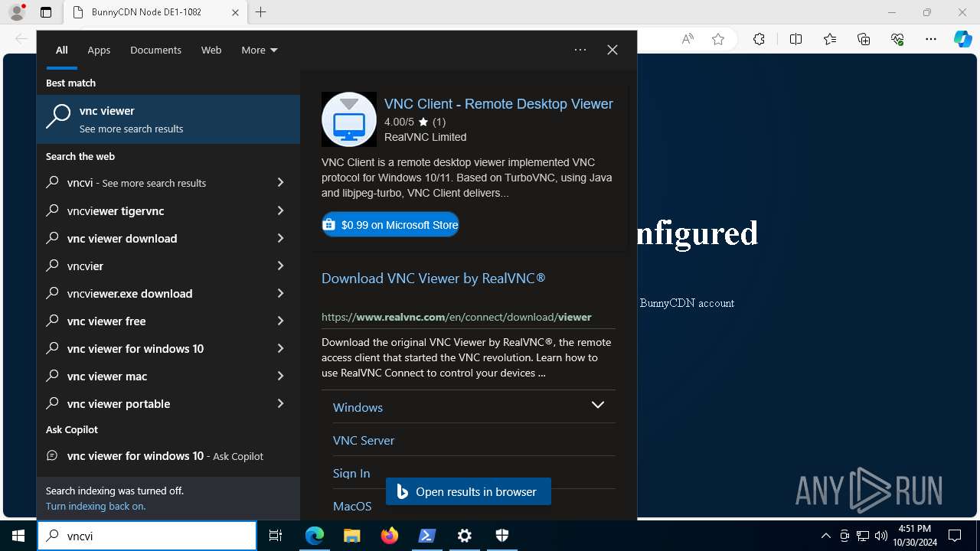Screen dimensions: 980x551
Task: Launch Firefox from the taskbar
Action: tap(390, 536)
